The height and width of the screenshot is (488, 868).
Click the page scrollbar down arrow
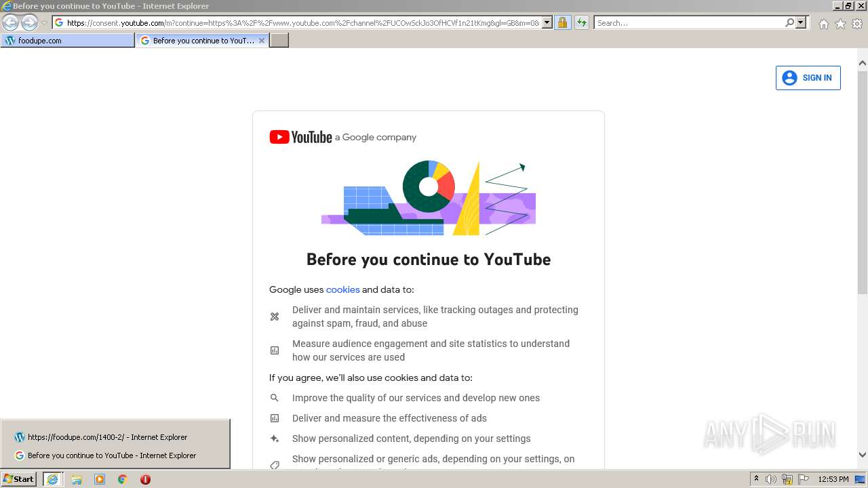863,455
